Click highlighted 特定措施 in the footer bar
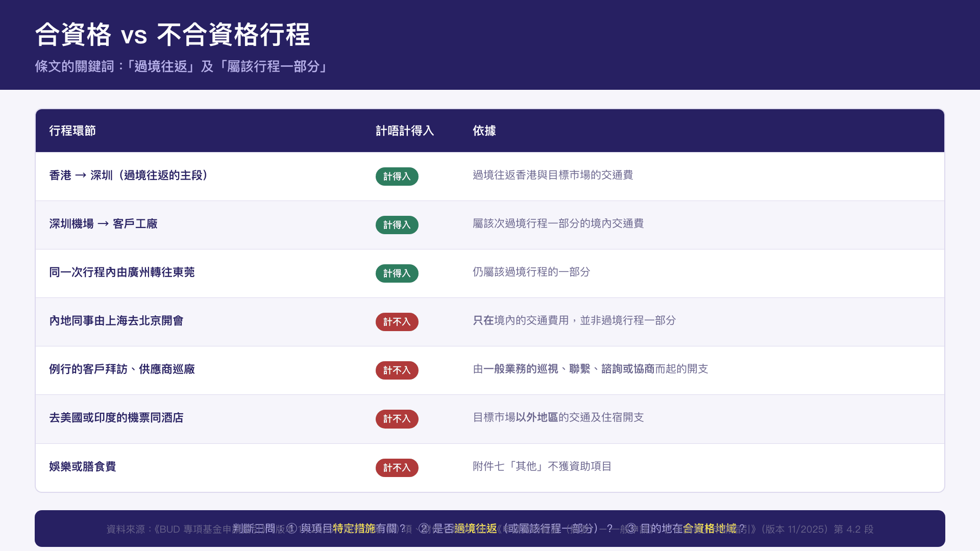 (354, 529)
